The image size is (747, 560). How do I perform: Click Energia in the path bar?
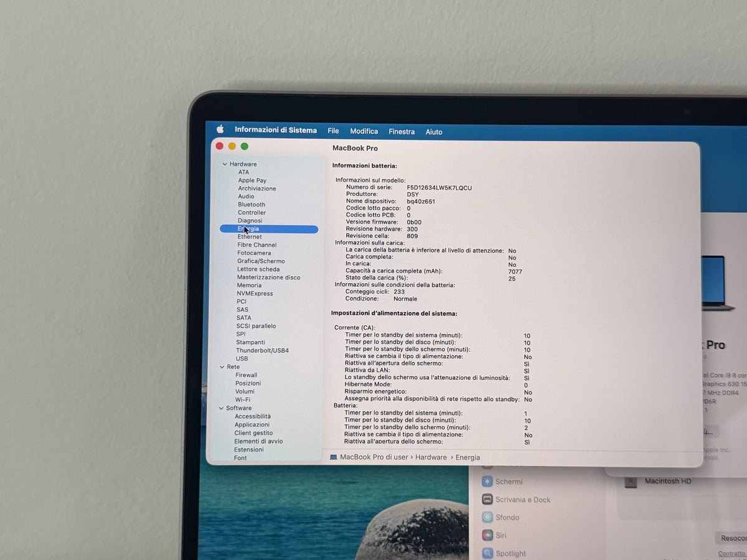pos(467,457)
